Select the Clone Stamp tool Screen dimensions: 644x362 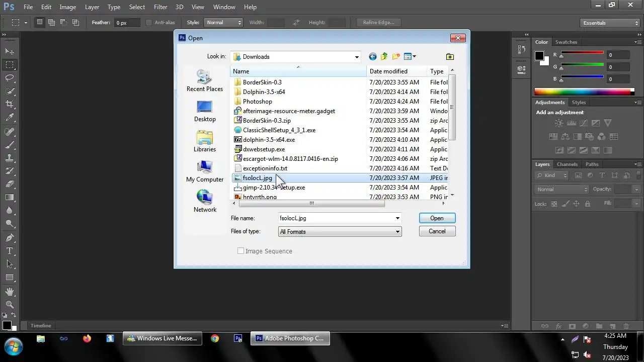tap(10, 158)
